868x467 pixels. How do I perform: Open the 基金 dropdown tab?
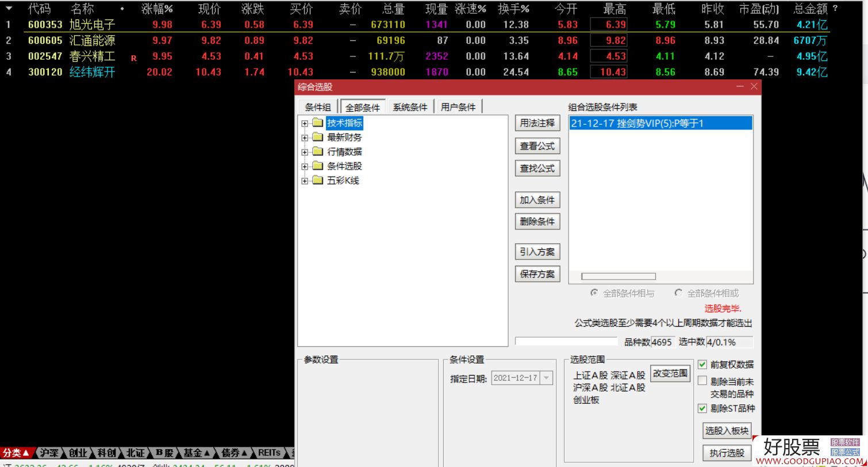[x=198, y=453]
